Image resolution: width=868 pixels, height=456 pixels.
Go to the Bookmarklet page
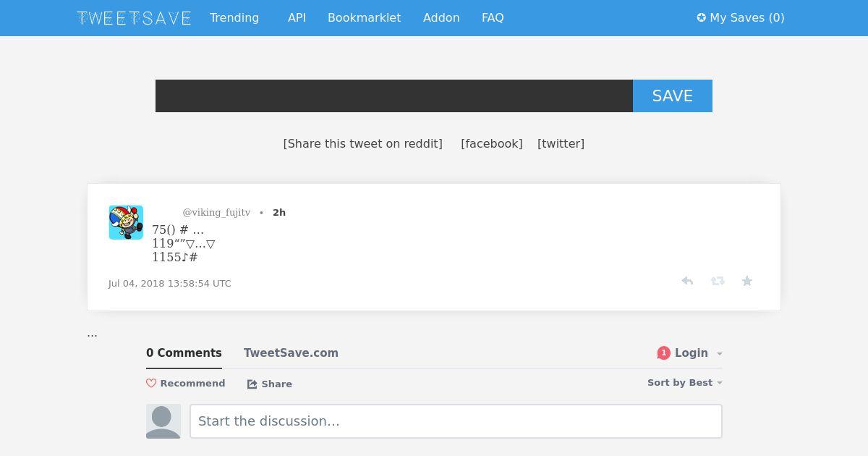[x=364, y=18]
